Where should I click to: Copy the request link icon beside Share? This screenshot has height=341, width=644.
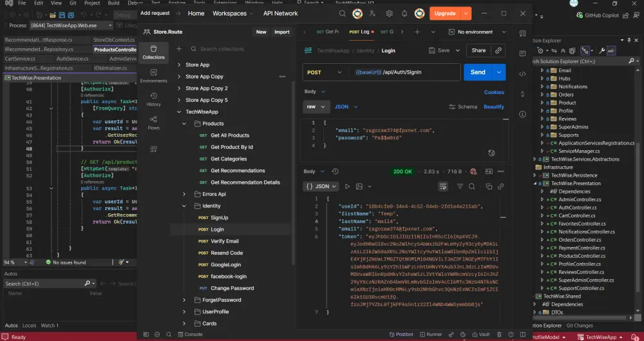(498, 50)
